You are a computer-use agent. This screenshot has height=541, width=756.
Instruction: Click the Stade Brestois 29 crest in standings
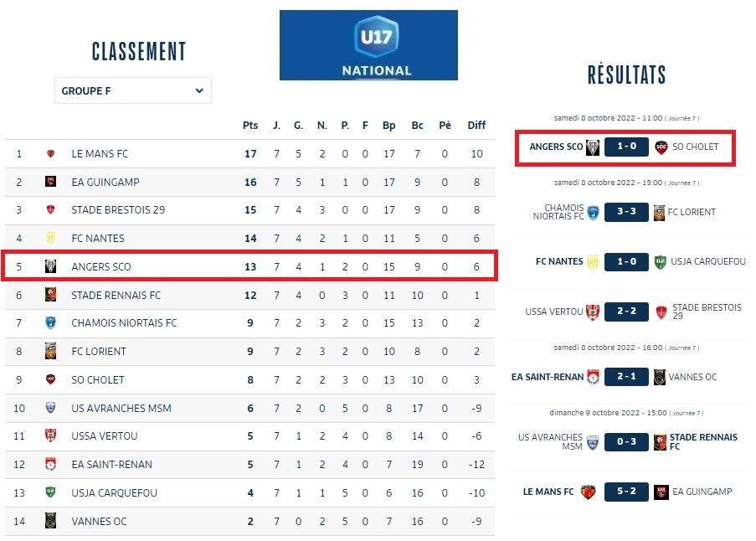(50, 210)
